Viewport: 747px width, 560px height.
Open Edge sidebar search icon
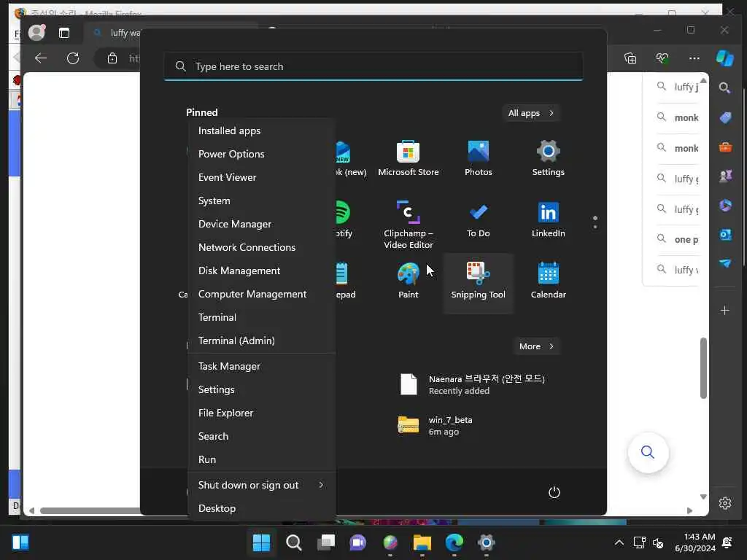click(725, 87)
